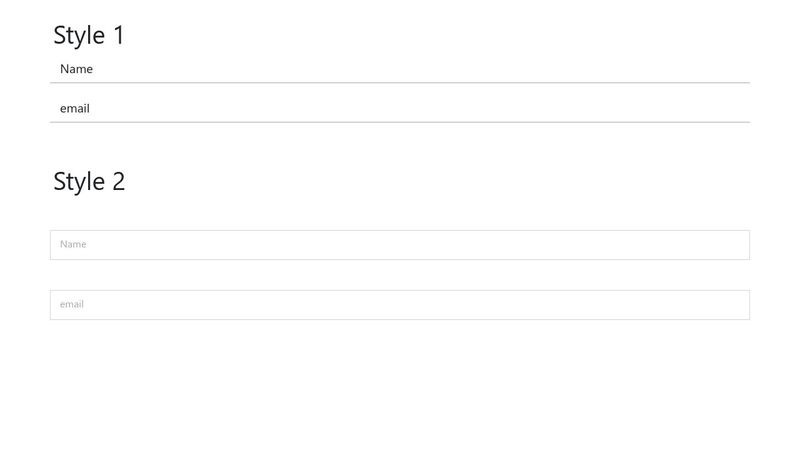Click the "Style 1" heading text

89,35
